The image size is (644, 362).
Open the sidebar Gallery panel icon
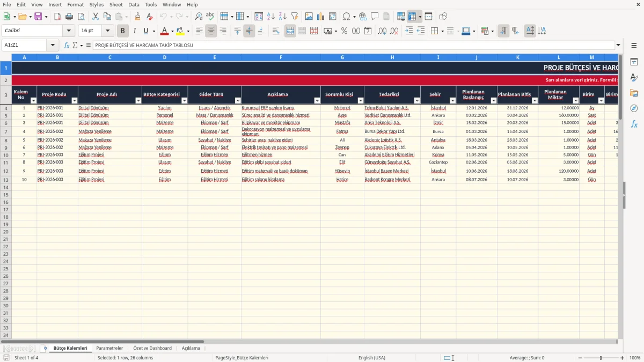pos(634,93)
